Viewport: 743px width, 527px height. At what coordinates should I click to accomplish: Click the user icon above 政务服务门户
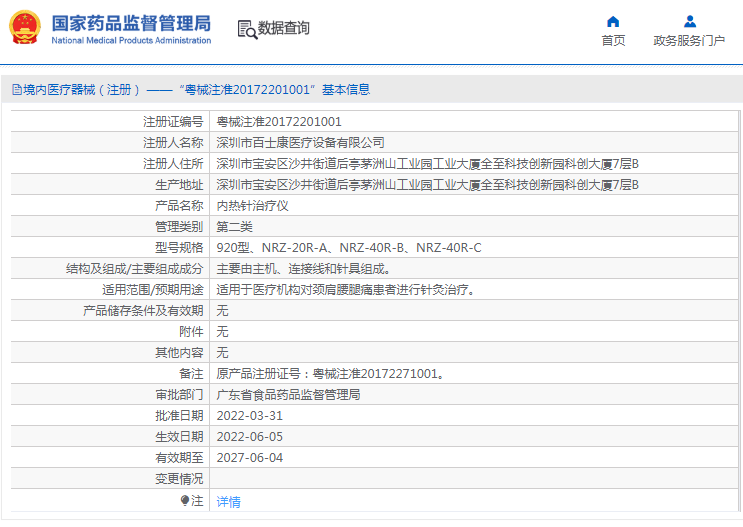tap(689, 21)
